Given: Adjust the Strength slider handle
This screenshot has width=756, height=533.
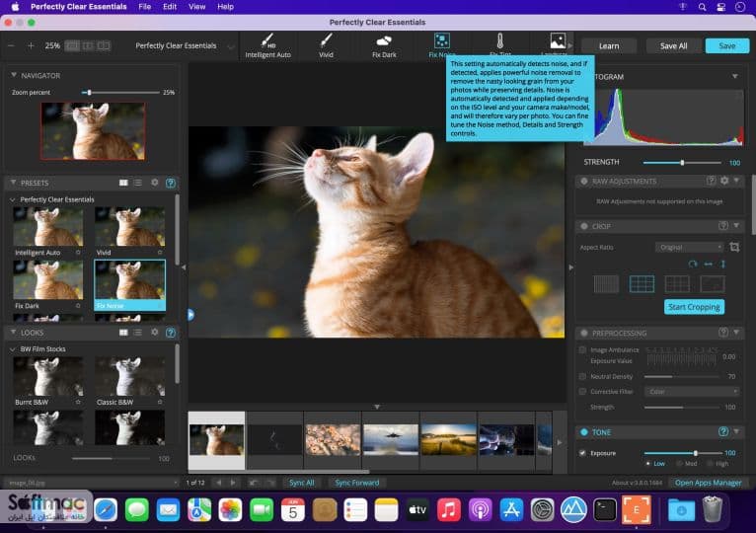Looking at the screenshot, I should [x=682, y=163].
